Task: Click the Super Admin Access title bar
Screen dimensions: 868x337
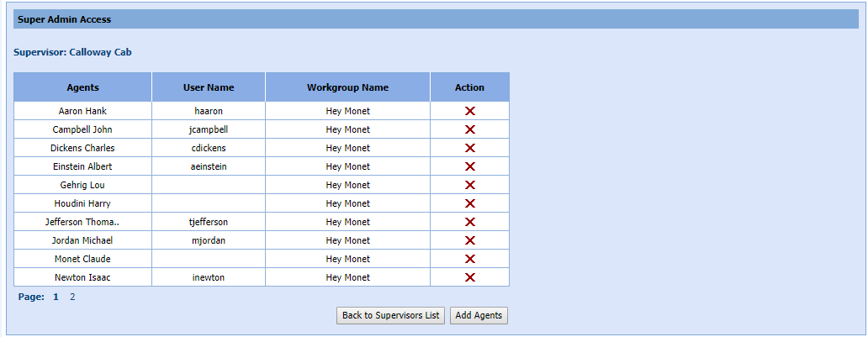Action: click(x=432, y=19)
